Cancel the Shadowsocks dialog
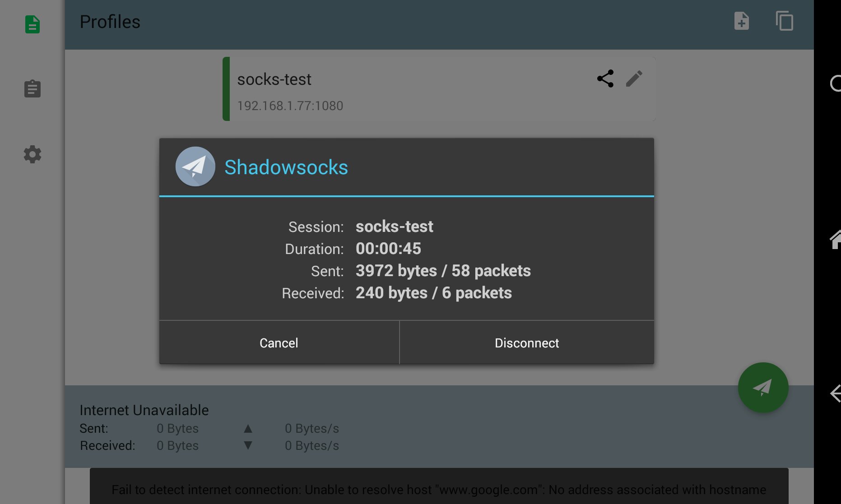 (279, 342)
